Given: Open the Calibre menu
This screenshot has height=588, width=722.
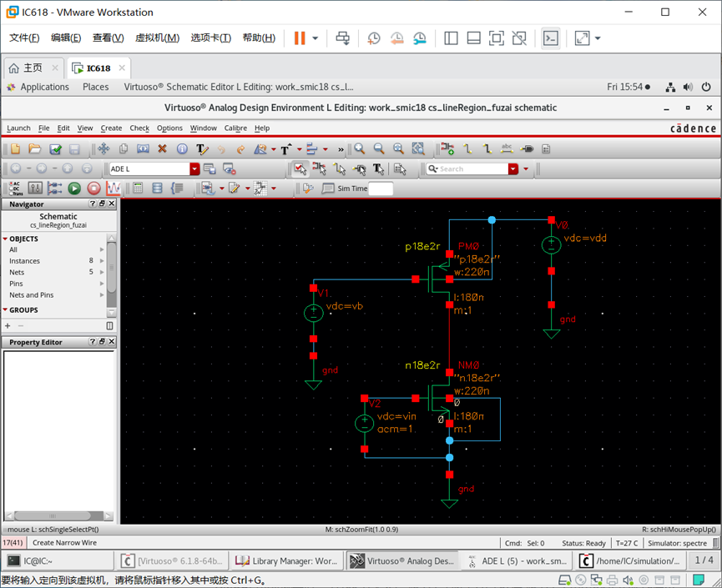Looking at the screenshot, I should [235, 128].
